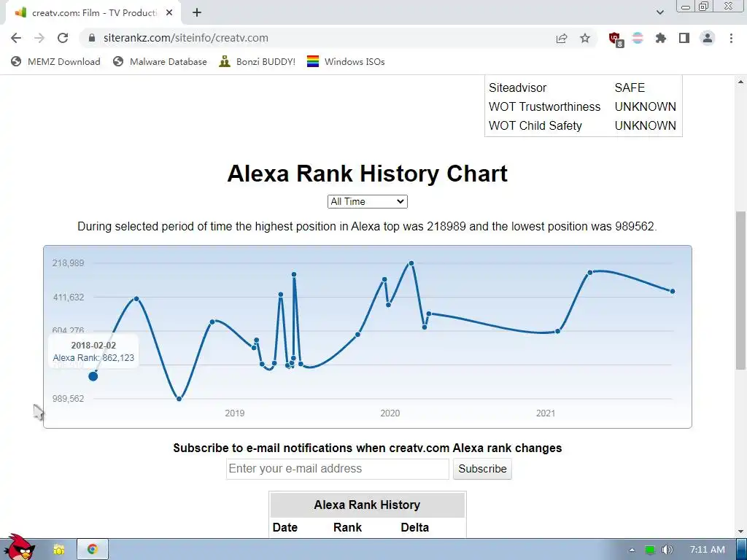
Task: Select the creatv.com Film - TV tab
Action: pyautogui.click(x=93, y=13)
